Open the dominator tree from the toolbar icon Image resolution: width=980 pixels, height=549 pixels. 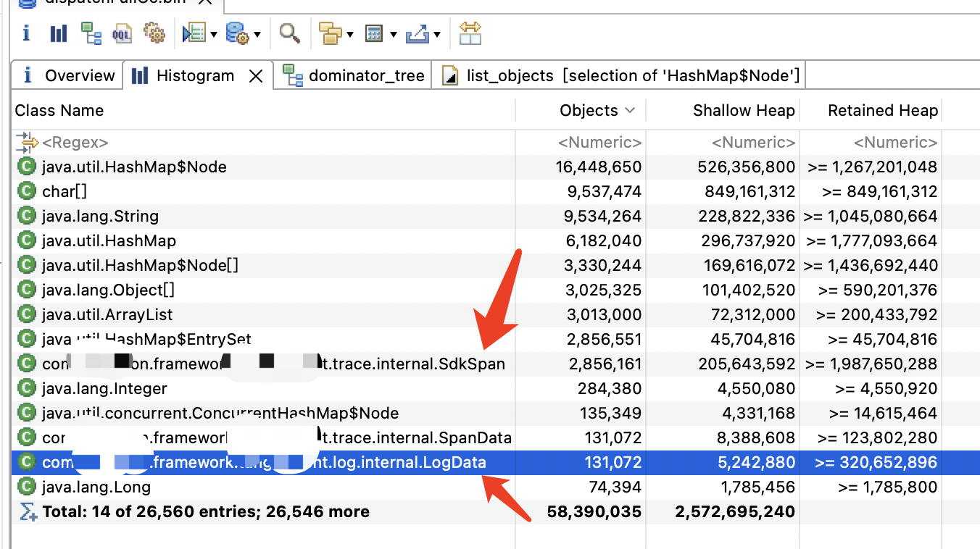91,33
